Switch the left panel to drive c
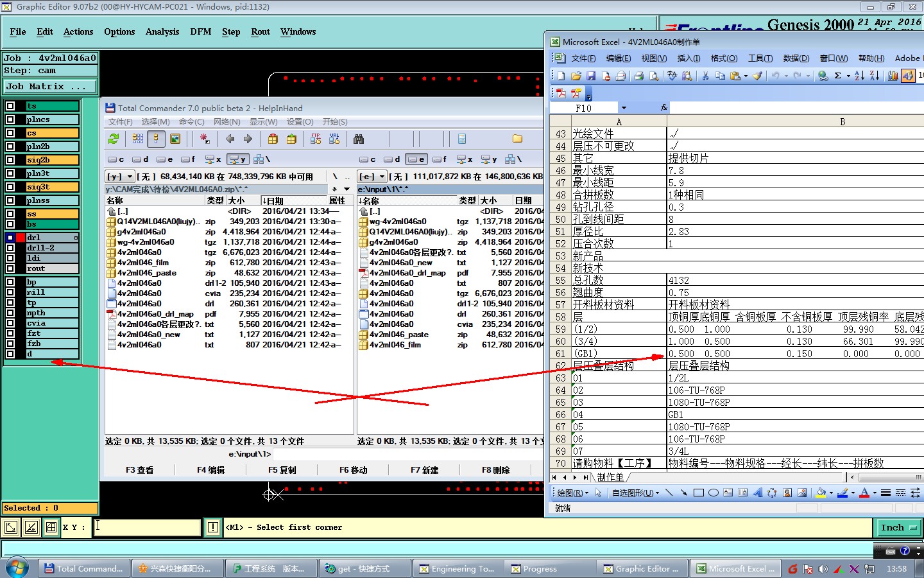Image resolution: width=924 pixels, height=578 pixels. [x=116, y=159]
